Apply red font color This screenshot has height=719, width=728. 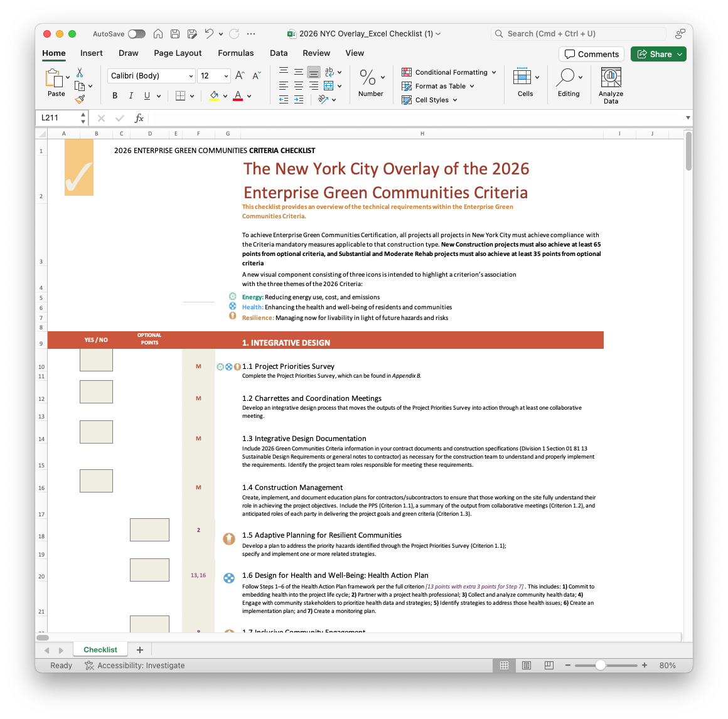pos(238,95)
